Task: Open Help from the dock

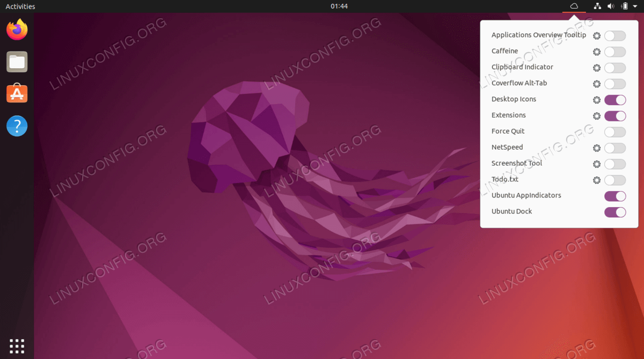Action: pos(17,126)
